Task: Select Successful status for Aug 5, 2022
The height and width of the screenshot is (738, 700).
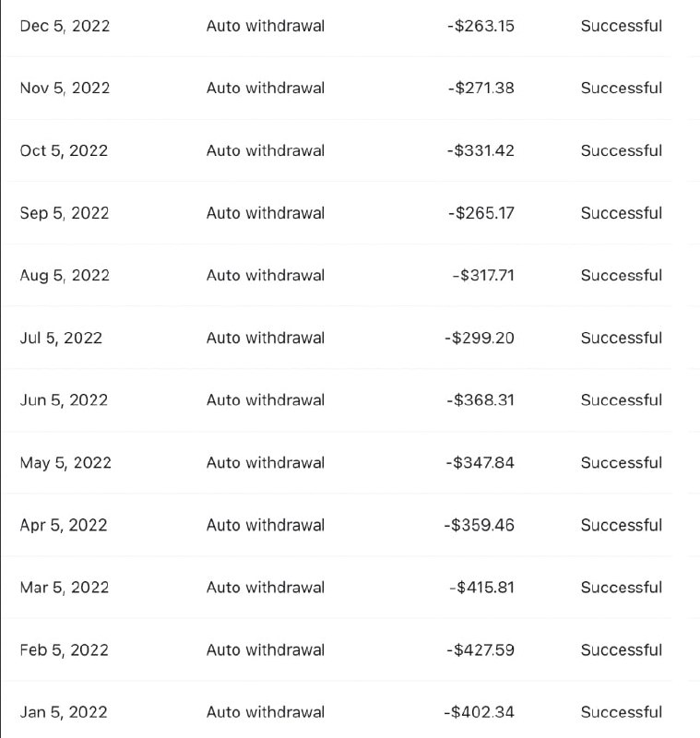Action: click(622, 275)
